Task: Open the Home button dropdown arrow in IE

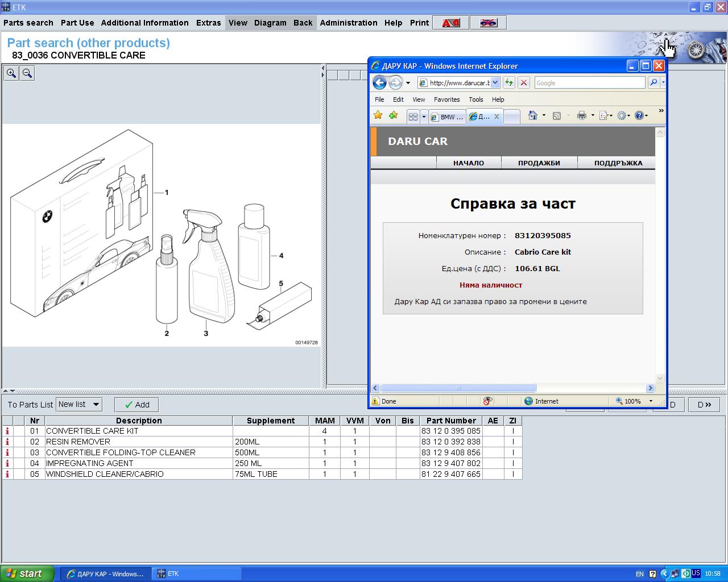Action: (544, 115)
